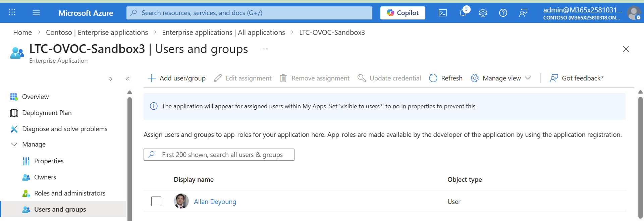Click the Refresh icon in the toolbar
The height and width of the screenshot is (221, 644).
point(433,78)
